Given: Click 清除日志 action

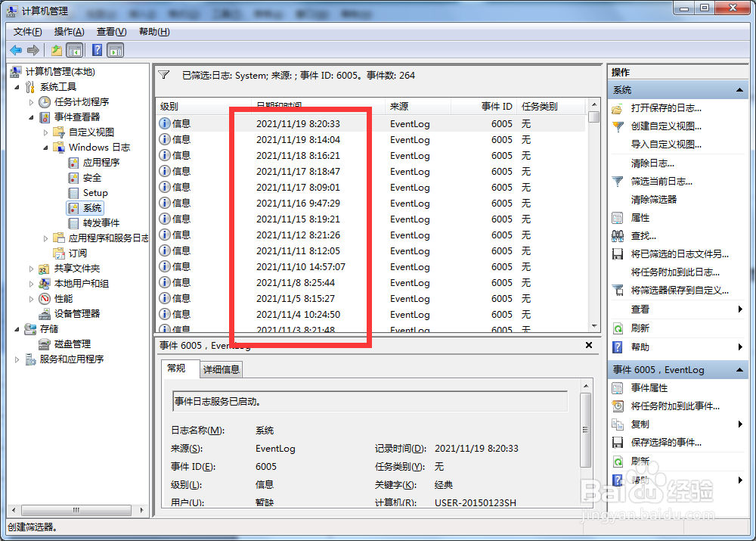Looking at the screenshot, I should coord(652,163).
